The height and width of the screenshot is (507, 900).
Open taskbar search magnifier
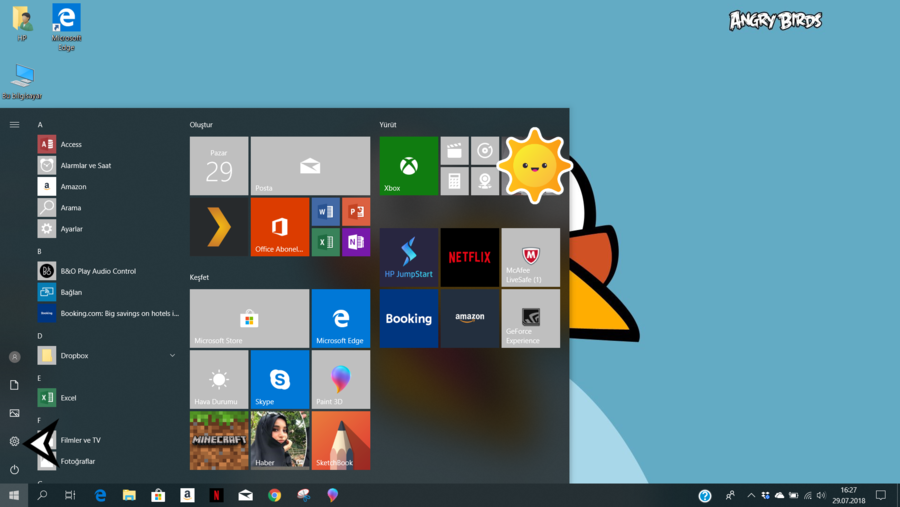pos(42,495)
